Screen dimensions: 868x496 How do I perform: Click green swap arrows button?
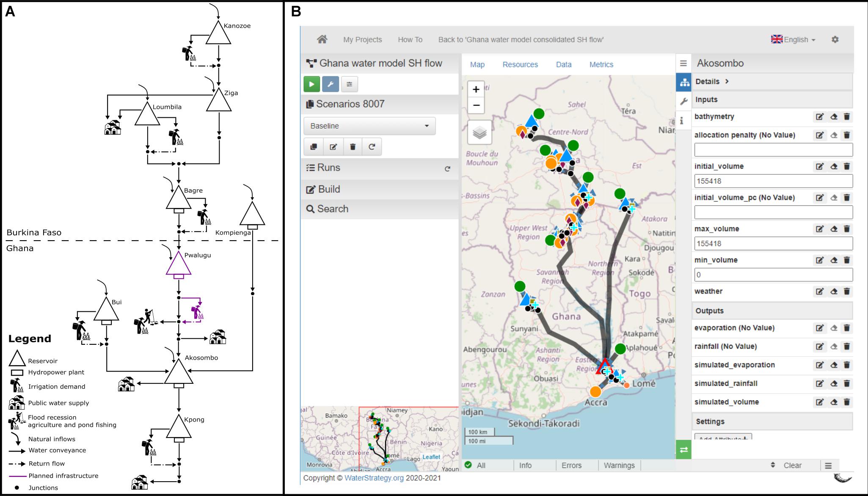click(683, 450)
